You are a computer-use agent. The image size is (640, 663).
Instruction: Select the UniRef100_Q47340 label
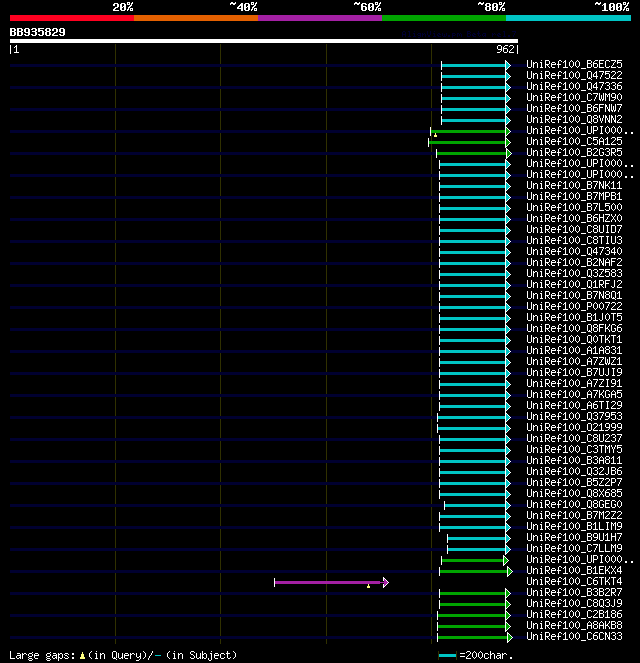(x=574, y=252)
